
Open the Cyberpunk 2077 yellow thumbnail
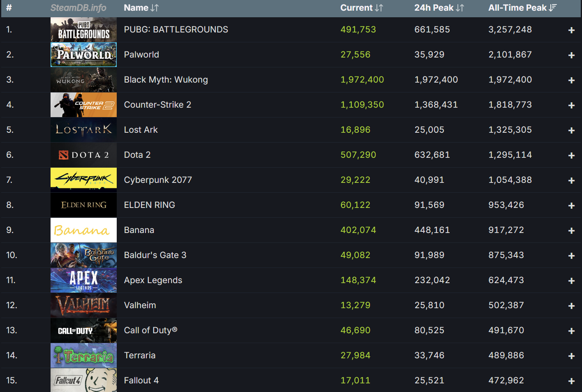coord(83,180)
